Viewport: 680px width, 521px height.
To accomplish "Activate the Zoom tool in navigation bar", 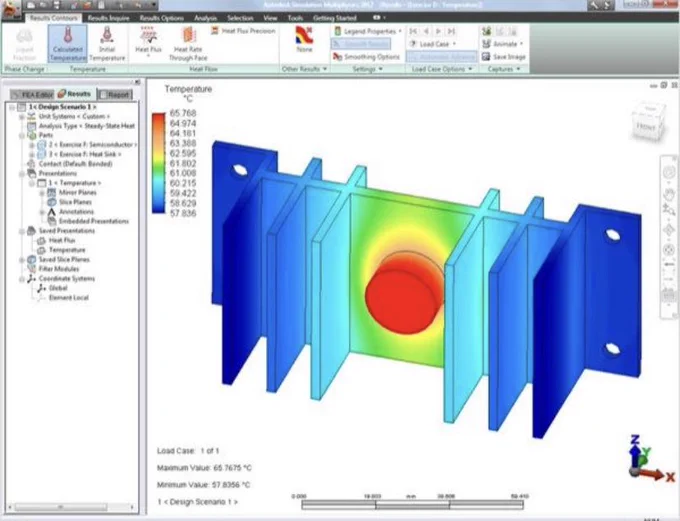I will tap(669, 210).
